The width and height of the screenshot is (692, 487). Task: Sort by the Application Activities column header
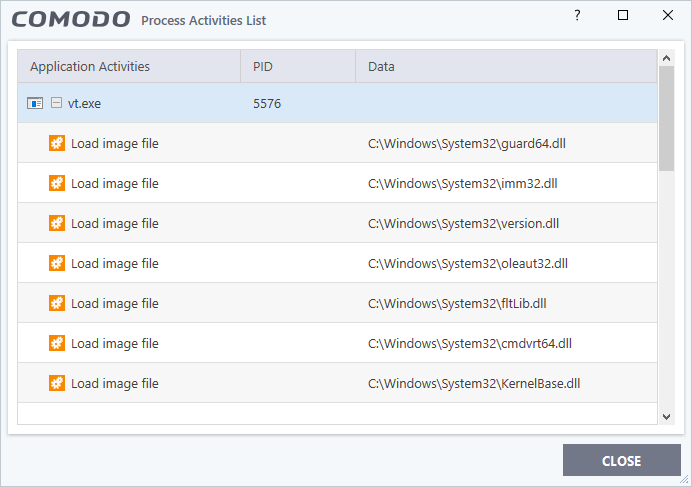tap(129, 66)
